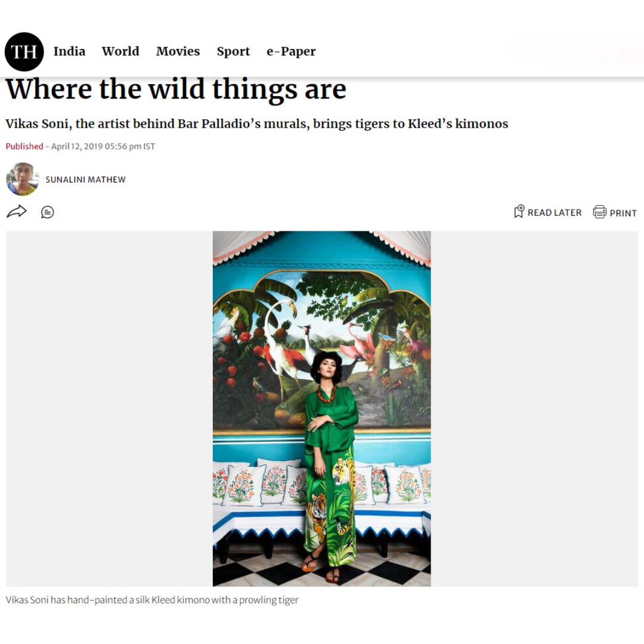
Task: Click the printer icon
Action: click(x=599, y=212)
